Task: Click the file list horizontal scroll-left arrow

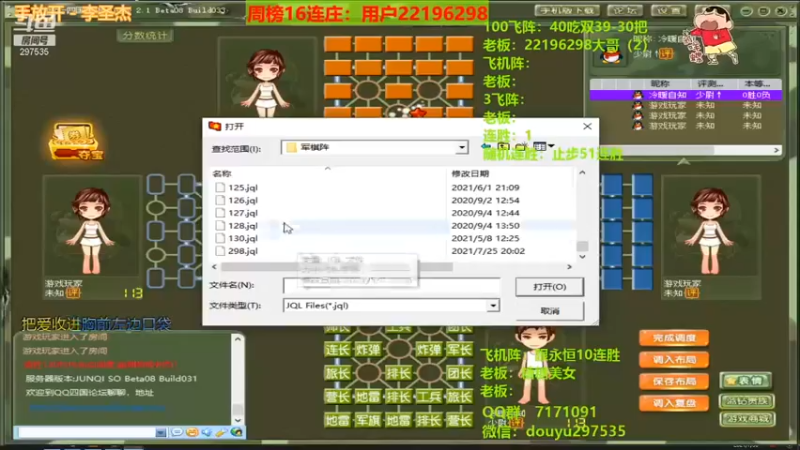Action: (x=214, y=267)
